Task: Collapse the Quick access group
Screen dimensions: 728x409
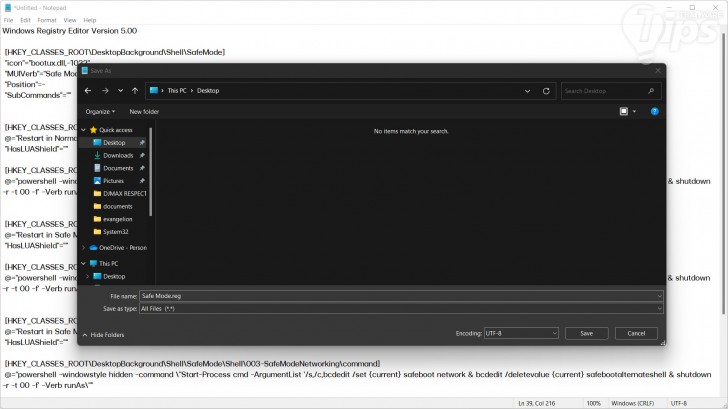Action: (84, 130)
